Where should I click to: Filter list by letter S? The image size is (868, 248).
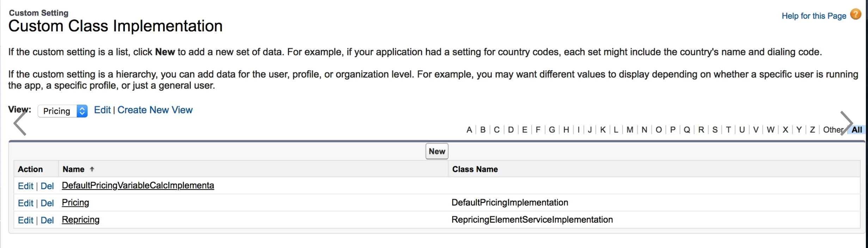715,130
